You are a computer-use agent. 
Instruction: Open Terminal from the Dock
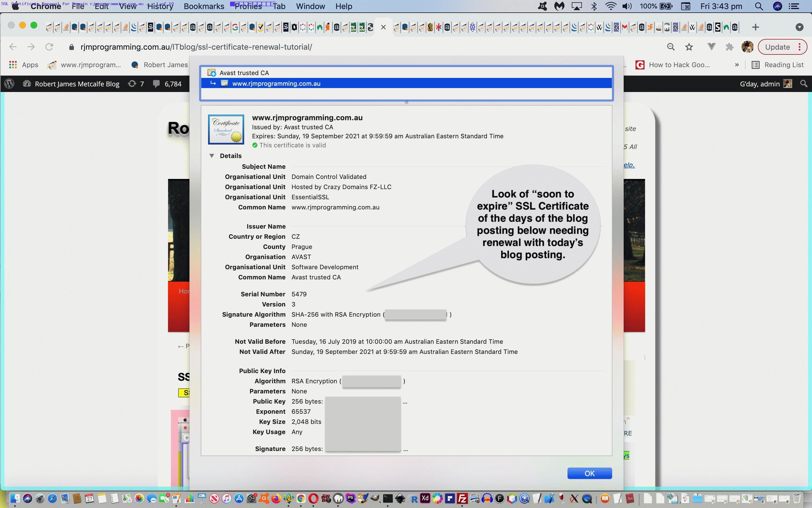coord(388,498)
